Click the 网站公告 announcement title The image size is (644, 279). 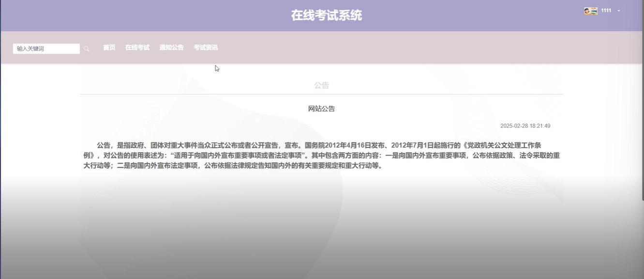tap(322, 108)
